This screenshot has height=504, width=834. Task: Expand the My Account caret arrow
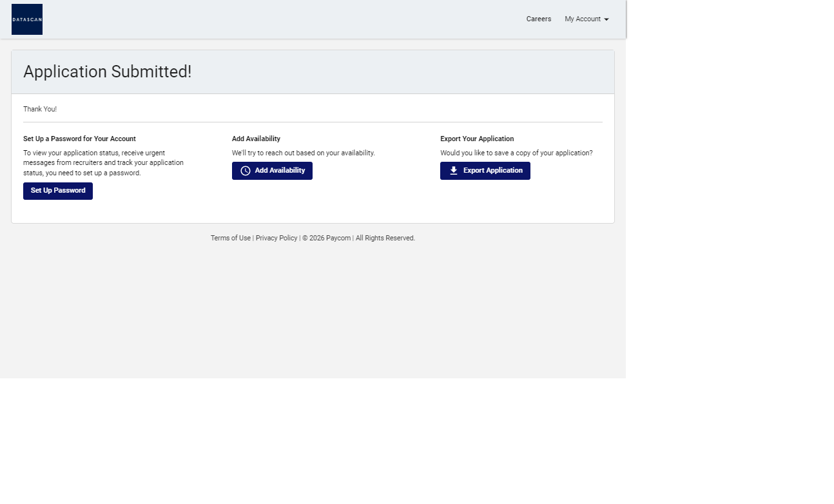(x=606, y=19)
